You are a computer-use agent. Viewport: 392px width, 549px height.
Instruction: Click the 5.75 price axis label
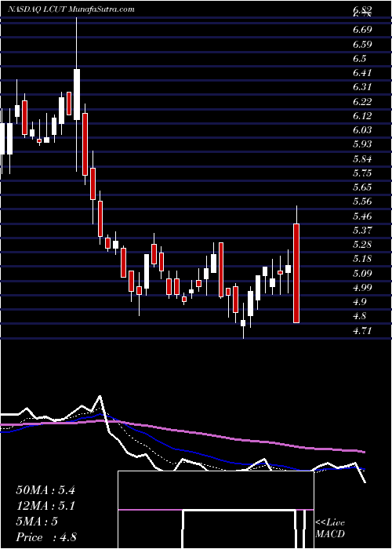pyautogui.click(x=362, y=173)
